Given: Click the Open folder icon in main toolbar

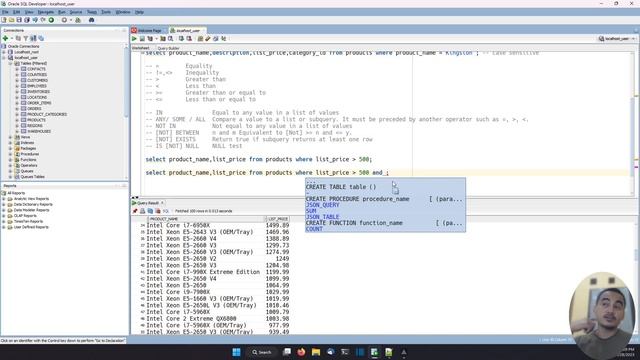Looking at the screenshot, I should 11,20.
